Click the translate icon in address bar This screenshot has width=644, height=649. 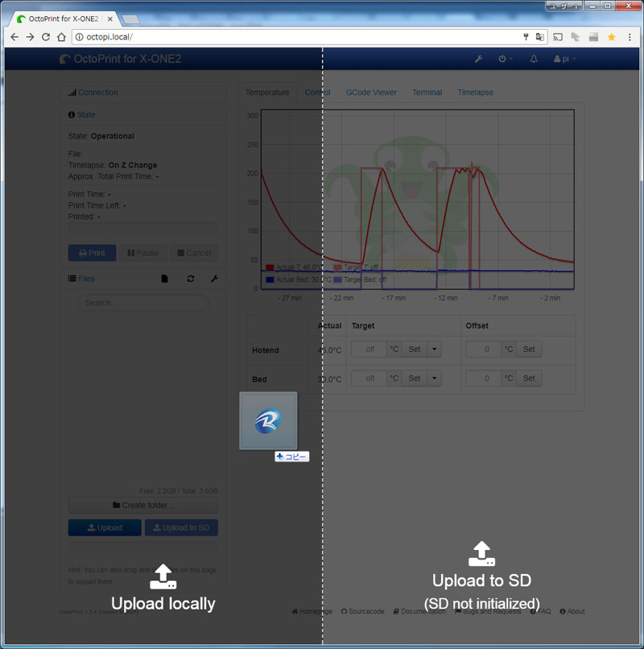click(x=539, y=37)
